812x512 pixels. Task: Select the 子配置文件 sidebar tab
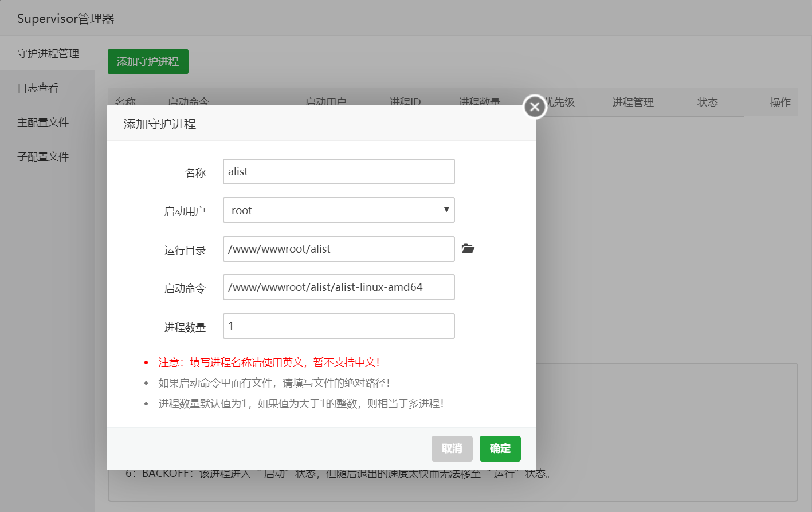[43, 157]
